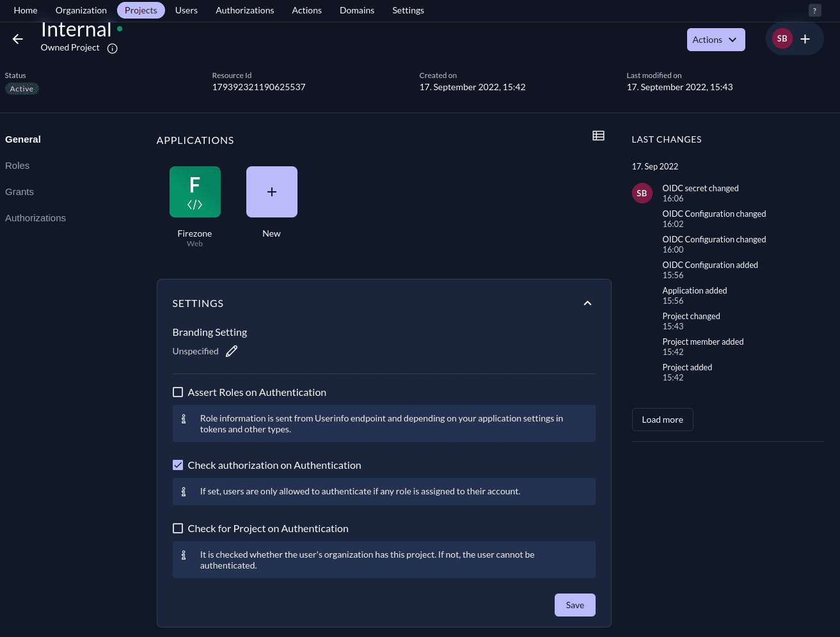Open the SB user avatar menu
The height and width of the screenshot is (637, 840).
782,38
